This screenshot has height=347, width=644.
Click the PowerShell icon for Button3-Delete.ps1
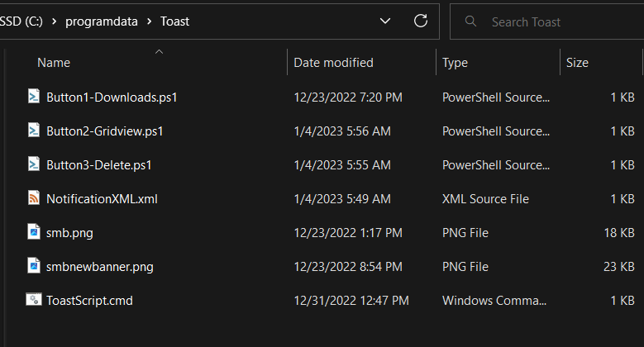pyautogui.click(x=34, y=164)
